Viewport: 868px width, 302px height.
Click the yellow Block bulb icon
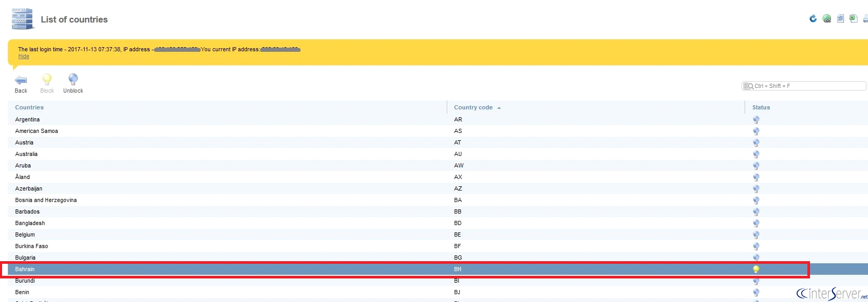tap(47, 79)
